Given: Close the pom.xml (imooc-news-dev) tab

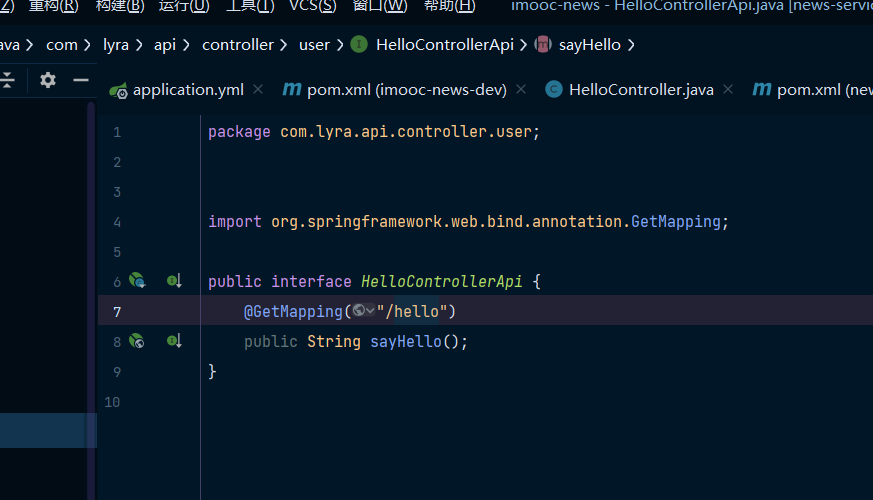Looking at the screenshot, I should tap(521, 89).
